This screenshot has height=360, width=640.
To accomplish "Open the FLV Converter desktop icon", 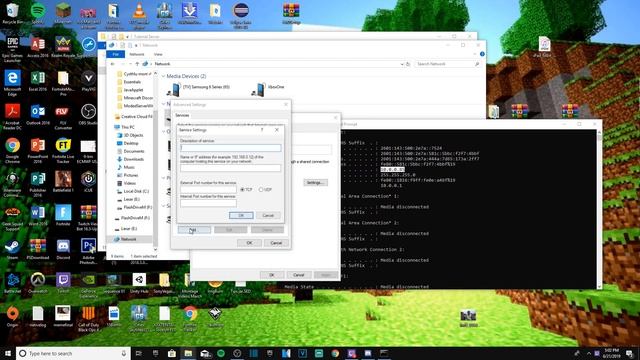I will 63,116.
